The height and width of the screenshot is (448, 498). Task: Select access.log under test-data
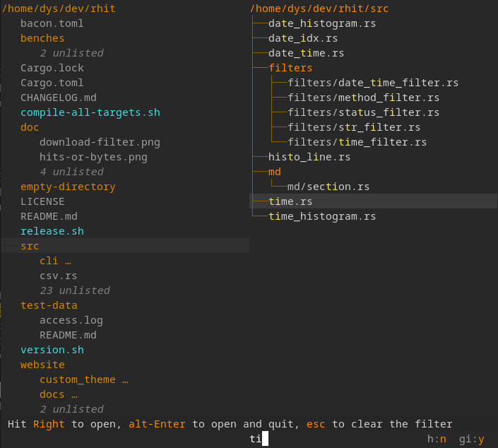coord(71,320)
